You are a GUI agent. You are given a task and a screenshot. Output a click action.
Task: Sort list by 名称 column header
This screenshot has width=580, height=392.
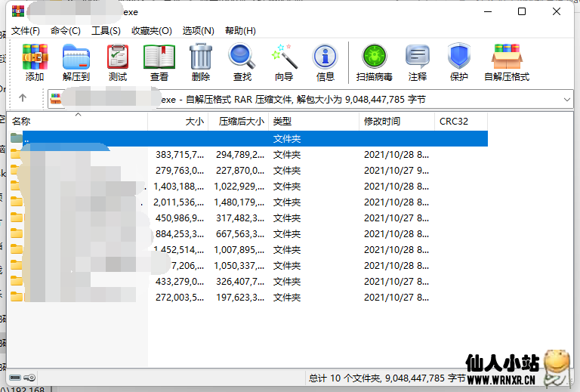(x=78, y=122)
